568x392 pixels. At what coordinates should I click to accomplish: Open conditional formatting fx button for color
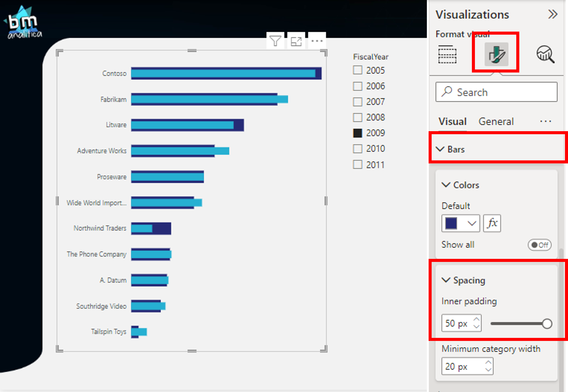(492, 223)
